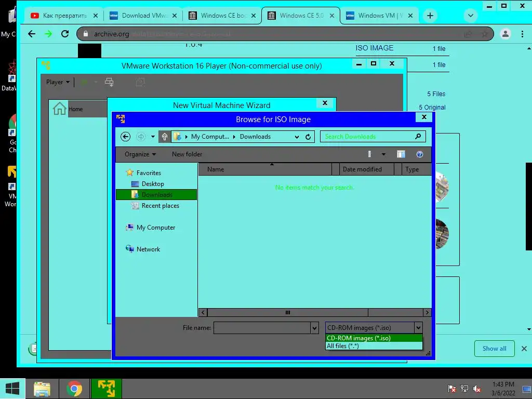532x399 pixels.
Task: Sort by Date modified column
Action: tap(366, 169)
